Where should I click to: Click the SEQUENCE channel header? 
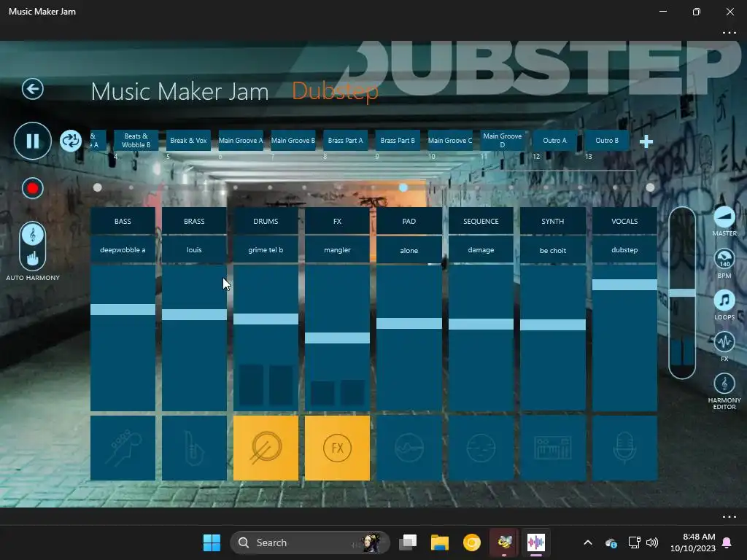[481, 221]
